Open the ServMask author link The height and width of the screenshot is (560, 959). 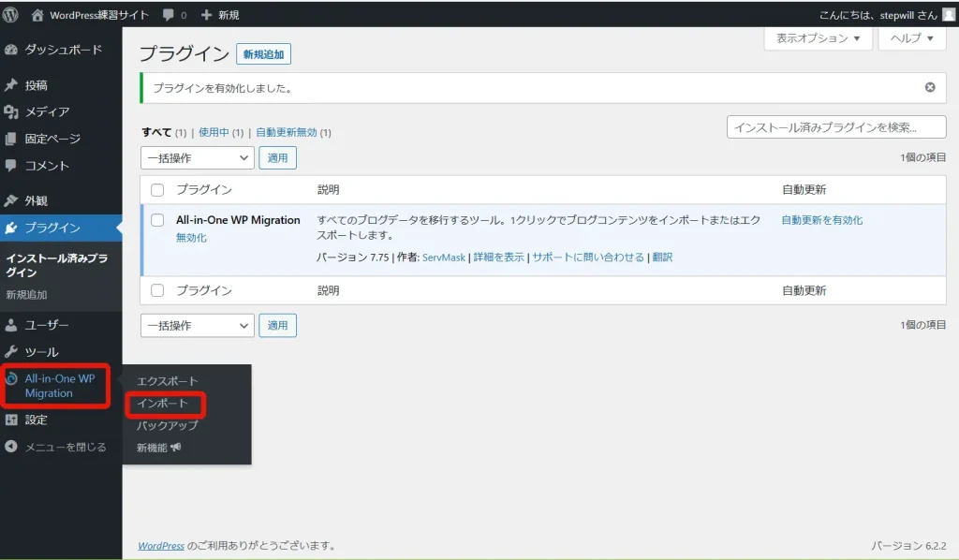[444, 258]
